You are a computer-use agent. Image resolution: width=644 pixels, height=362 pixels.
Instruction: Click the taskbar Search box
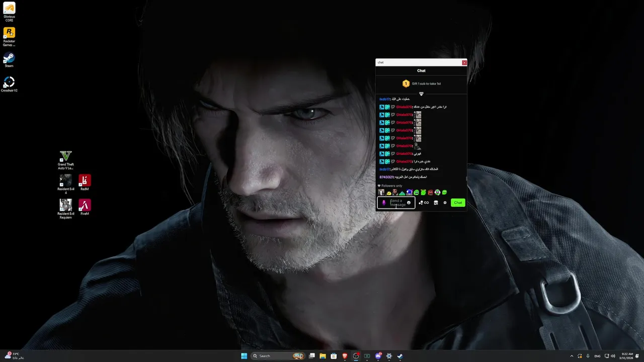pos(279,356)
